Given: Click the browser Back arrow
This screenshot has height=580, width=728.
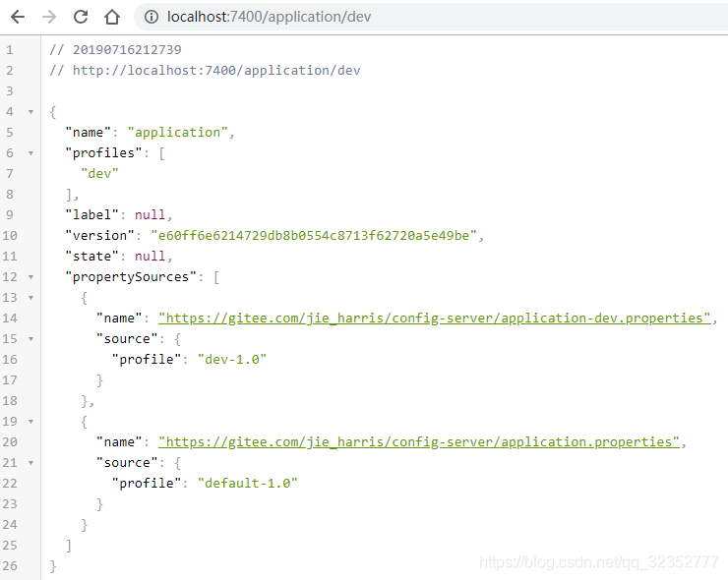Looking at the screenshot, I should coord(18,17).
